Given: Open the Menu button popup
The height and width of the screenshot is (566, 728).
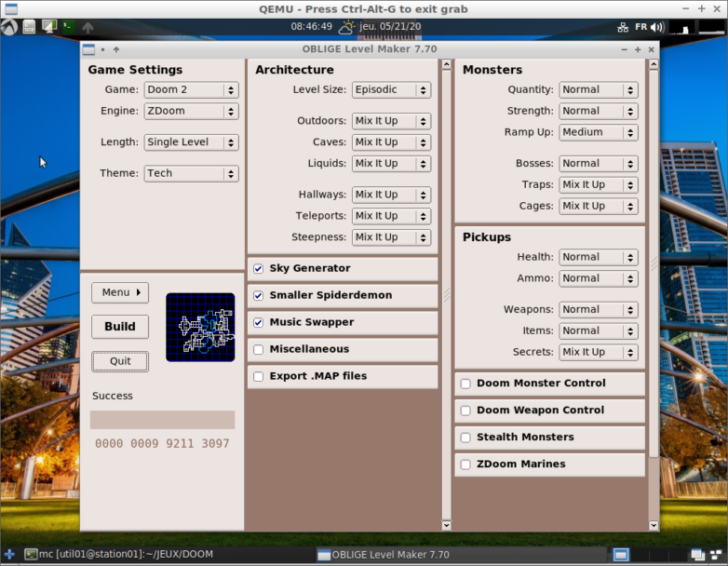Looking at the screenshot, I should pos(120,293).
